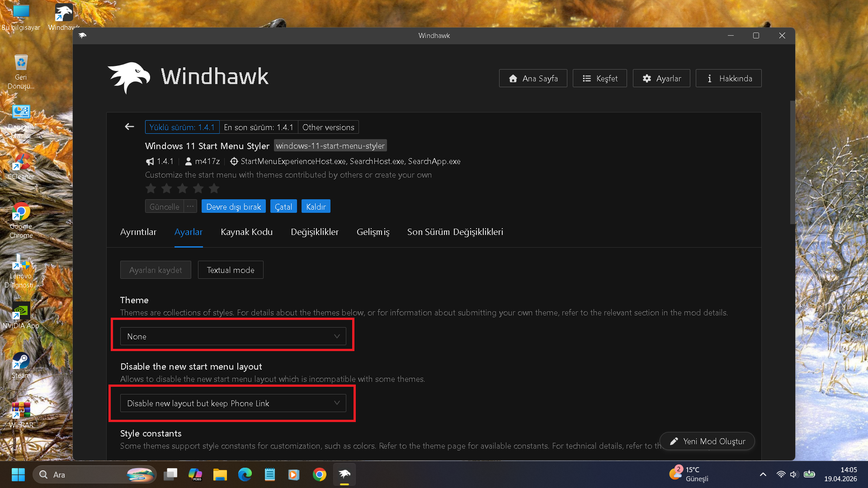Open Ayarlar in the top navigation
The image size is (868, 488).
coord(661,78)
